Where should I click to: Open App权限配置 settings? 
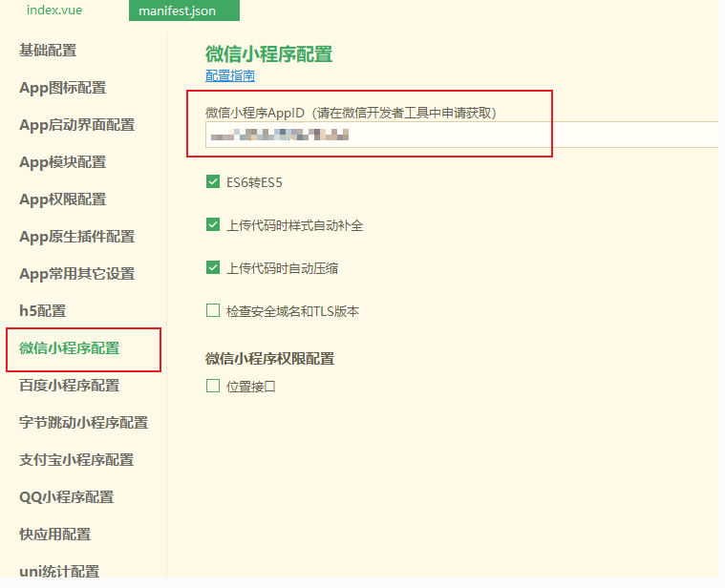point(63,199)
